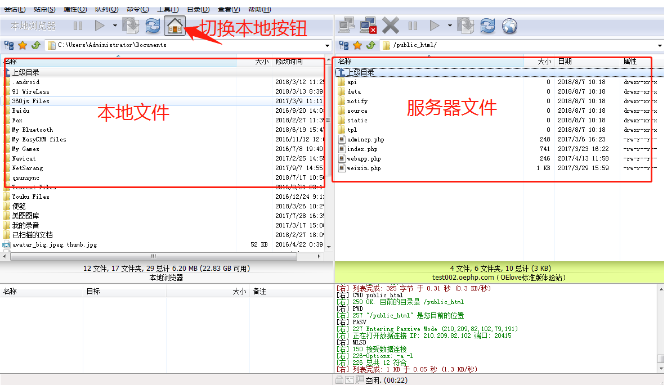This screenshot has width=664, height=389.
Task: Open the 站点(S) menu
Action: click(44, 9)
